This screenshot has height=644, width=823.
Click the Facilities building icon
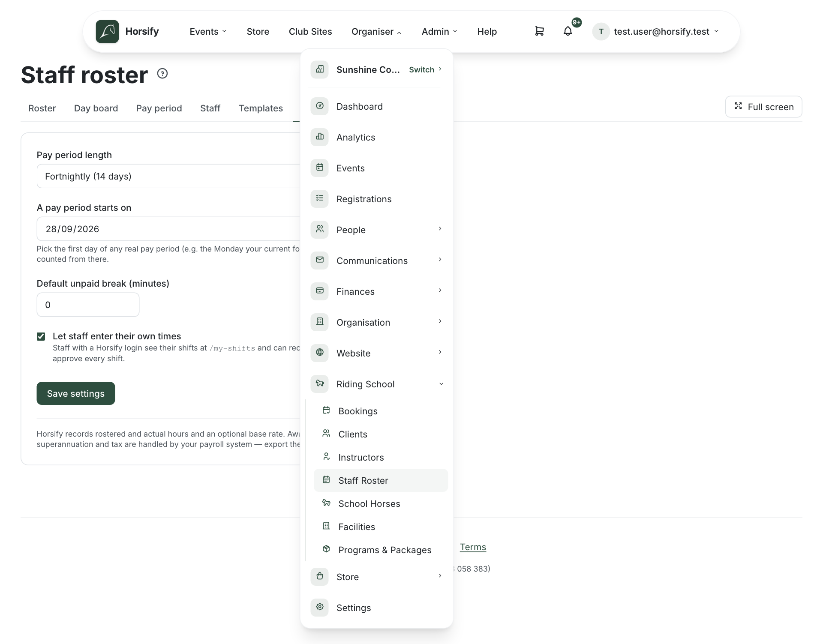[x=326, y=526]
